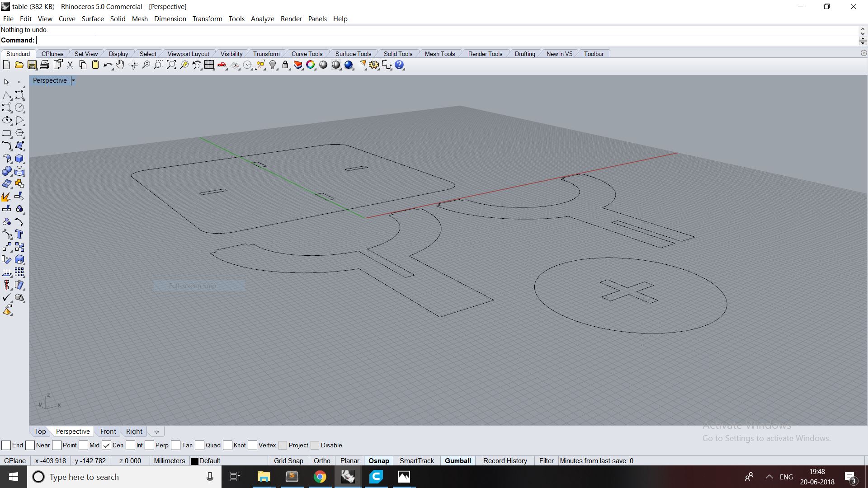Click the blue Help question mark icon
The image size is (868, 488).
point(399,65)
